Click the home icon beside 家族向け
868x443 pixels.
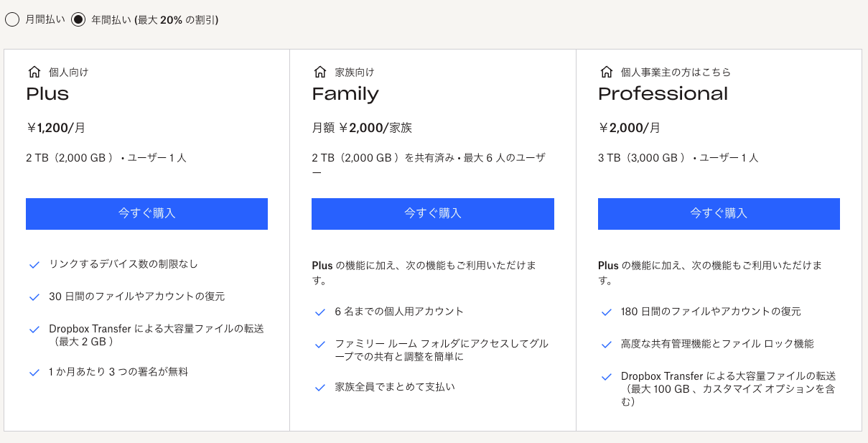(320, 72)
